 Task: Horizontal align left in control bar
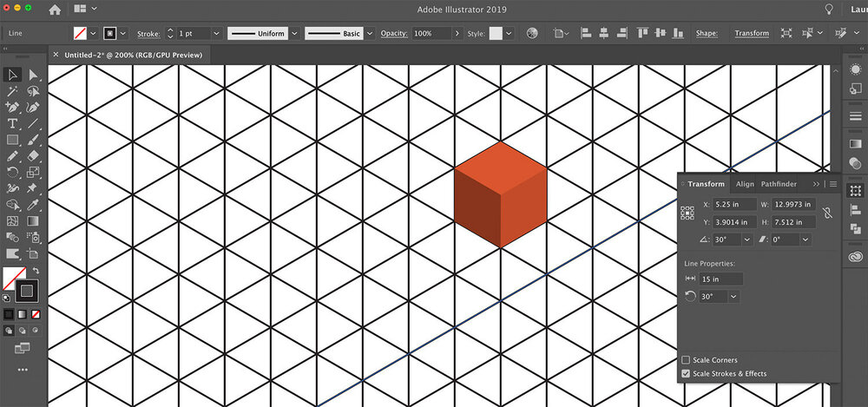click(x=586, y=33)
